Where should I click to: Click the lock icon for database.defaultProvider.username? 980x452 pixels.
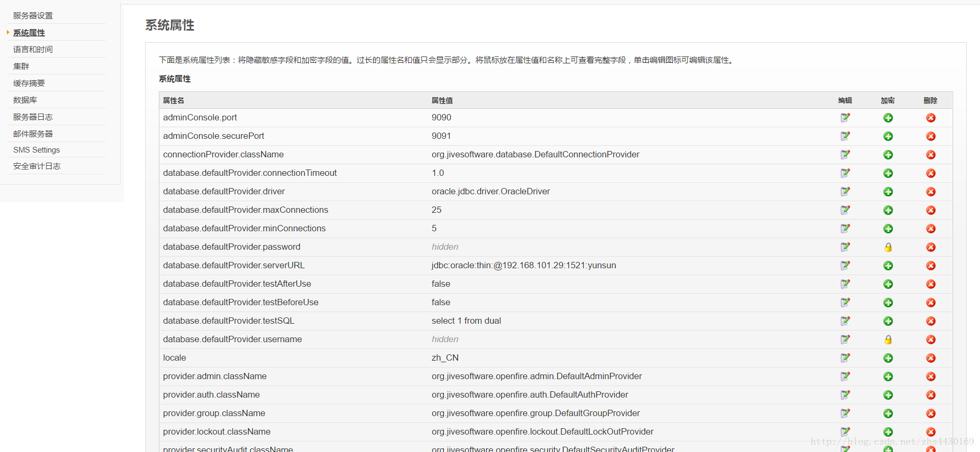888,340
